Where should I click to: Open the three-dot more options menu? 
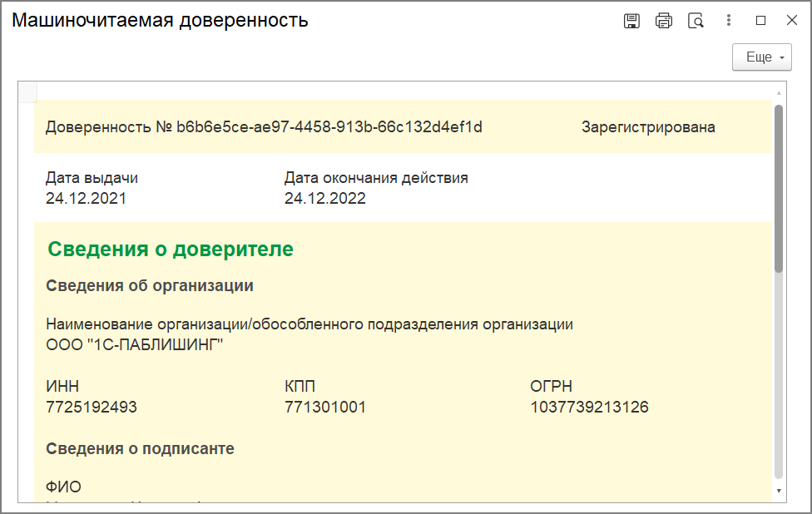click(x=729, y=21)
